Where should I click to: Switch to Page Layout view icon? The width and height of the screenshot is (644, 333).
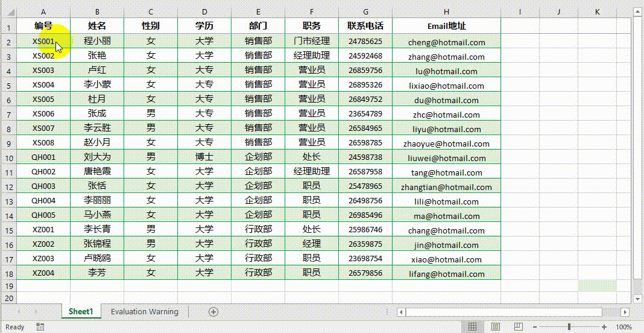(x=496, y=327)
